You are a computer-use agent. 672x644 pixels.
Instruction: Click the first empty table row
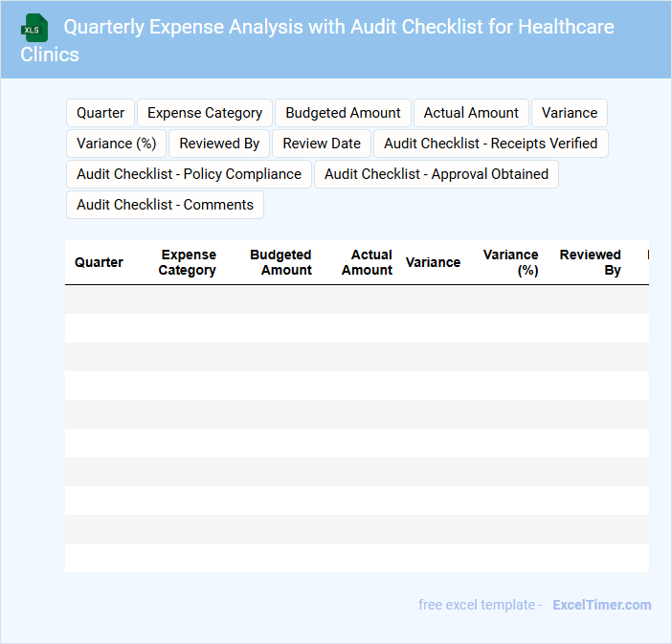pyautogui.click(x=356, y=300)
